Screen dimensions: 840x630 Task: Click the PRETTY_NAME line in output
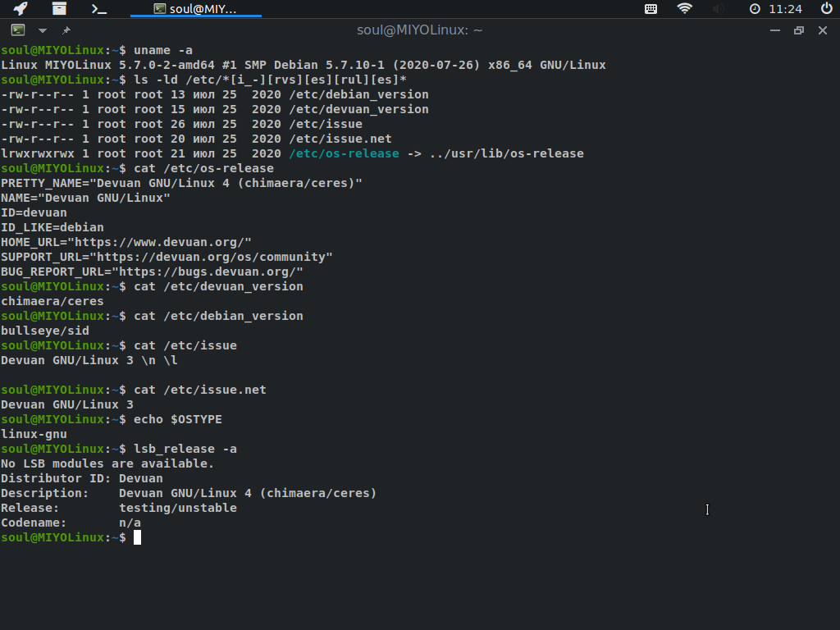click(181, 183)
